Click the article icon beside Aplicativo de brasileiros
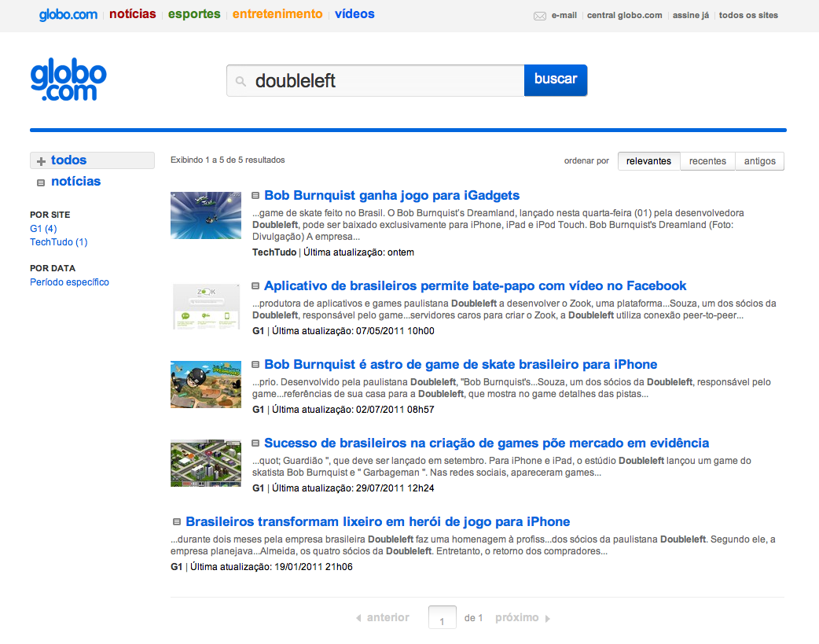819x644 pixels. [255, 286]
